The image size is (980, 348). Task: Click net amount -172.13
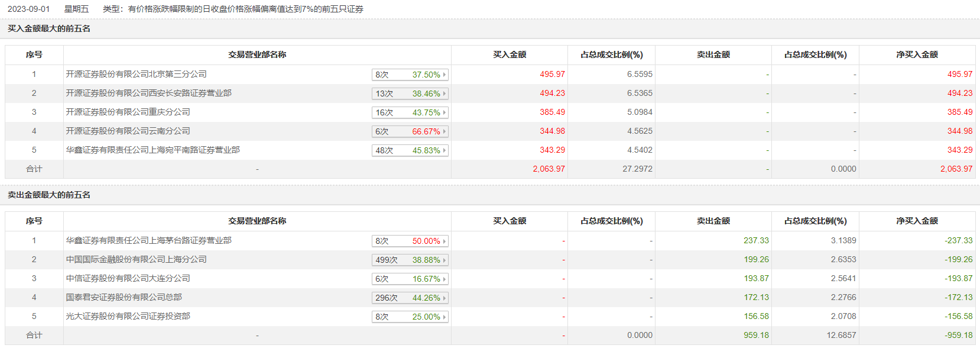(958, 297)
